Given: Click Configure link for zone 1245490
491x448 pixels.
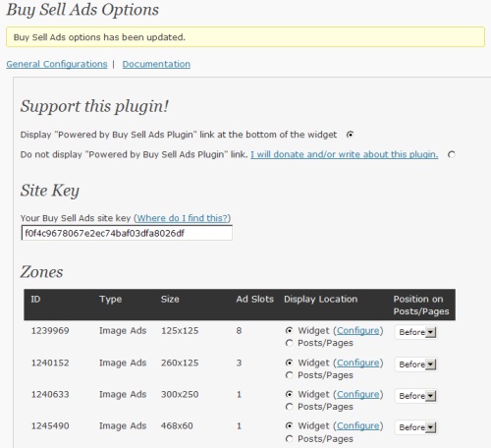Looking at the screenshot, I should pyautogui.click(x=358, y=425).
